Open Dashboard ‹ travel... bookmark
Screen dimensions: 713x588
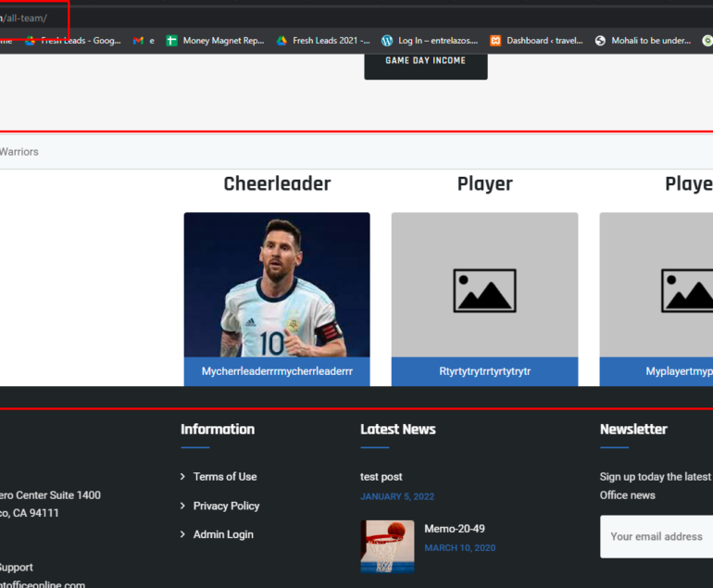pyautogui.click(x=536, y=41)
